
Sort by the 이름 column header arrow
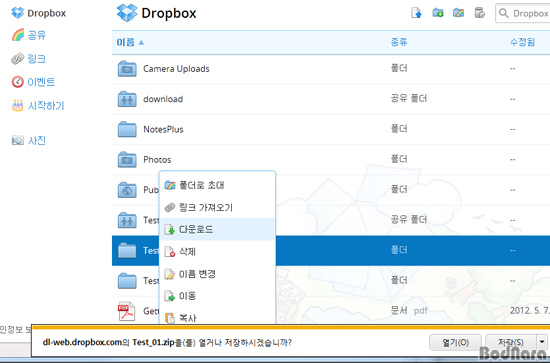(141, 43)
